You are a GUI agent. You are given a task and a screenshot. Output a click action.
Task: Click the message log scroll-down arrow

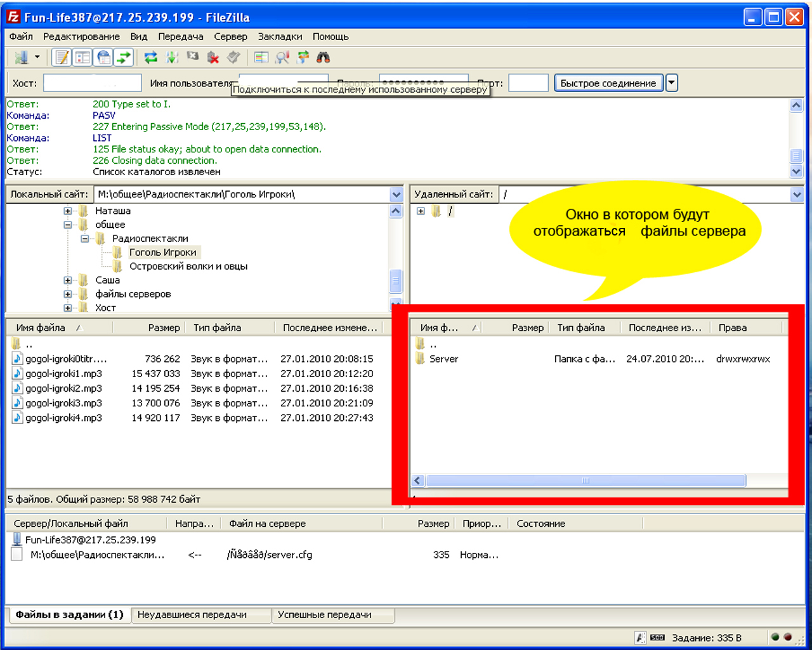(797, 171)
